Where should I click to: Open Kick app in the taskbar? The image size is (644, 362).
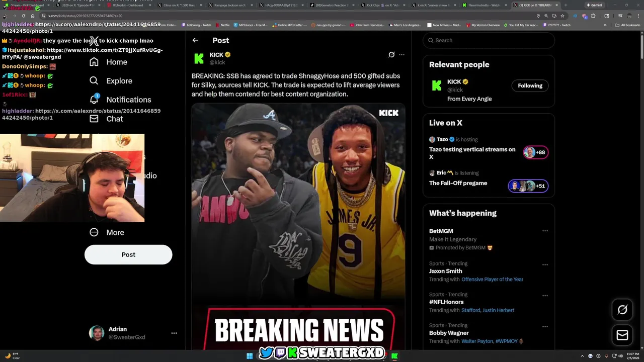pyautogui.click(x=394, y=356)
